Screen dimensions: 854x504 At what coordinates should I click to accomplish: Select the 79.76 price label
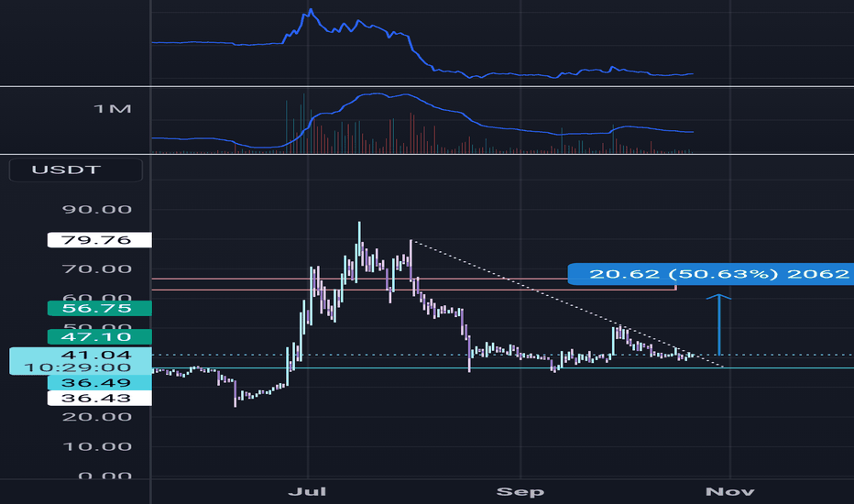[99, 240]
